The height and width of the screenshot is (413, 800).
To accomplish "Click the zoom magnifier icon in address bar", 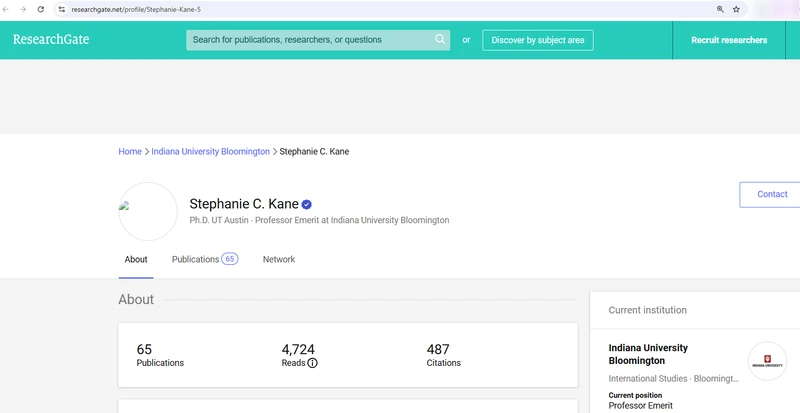I will 720,9.
